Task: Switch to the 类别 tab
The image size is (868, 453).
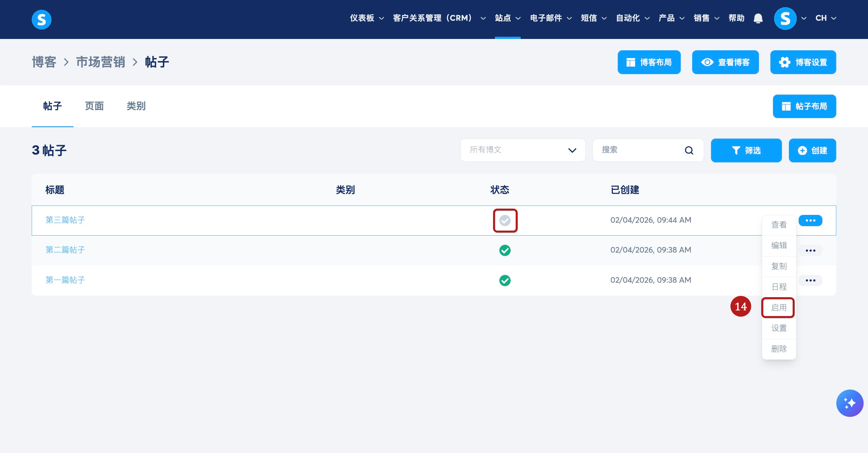Action: 136,106
